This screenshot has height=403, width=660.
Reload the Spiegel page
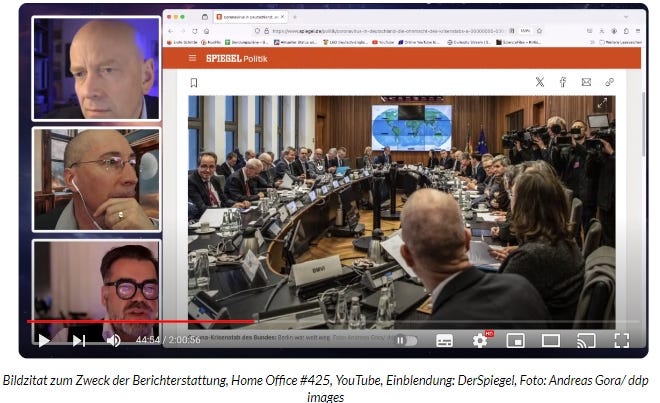coord(195,31)
